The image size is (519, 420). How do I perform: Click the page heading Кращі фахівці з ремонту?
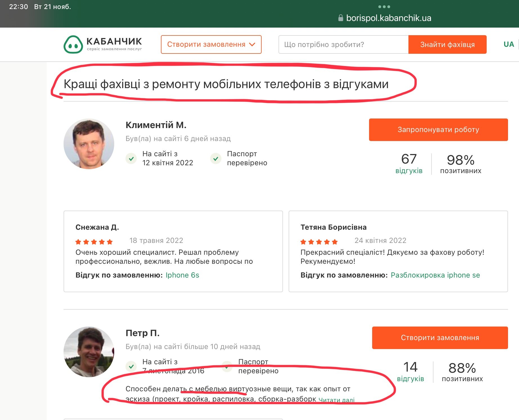click(226, 84)
